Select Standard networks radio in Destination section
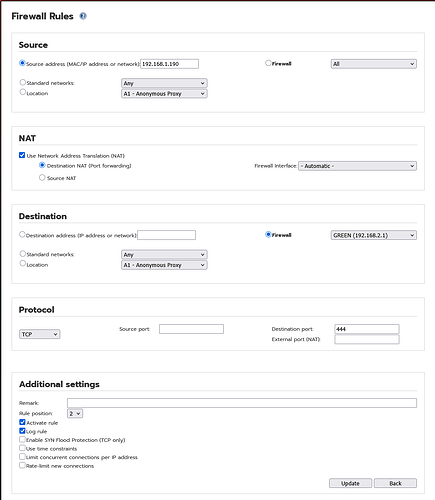Viewport: 435px width, 500px height. point(22,254)
